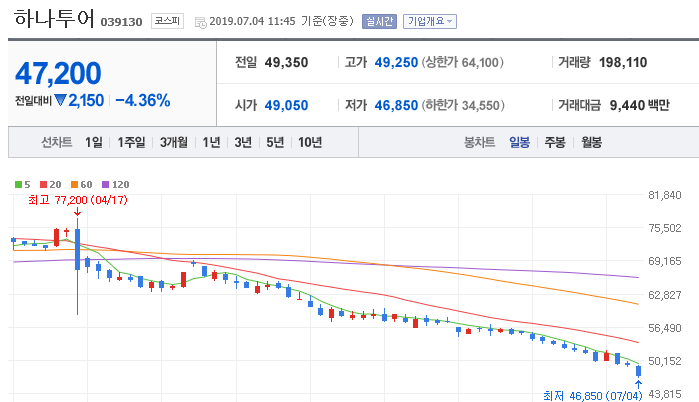Click the blue down-triangle change indicator icon
Viewport: 699px width, 402px height.
pyautogui.click(x=60, y=100)
